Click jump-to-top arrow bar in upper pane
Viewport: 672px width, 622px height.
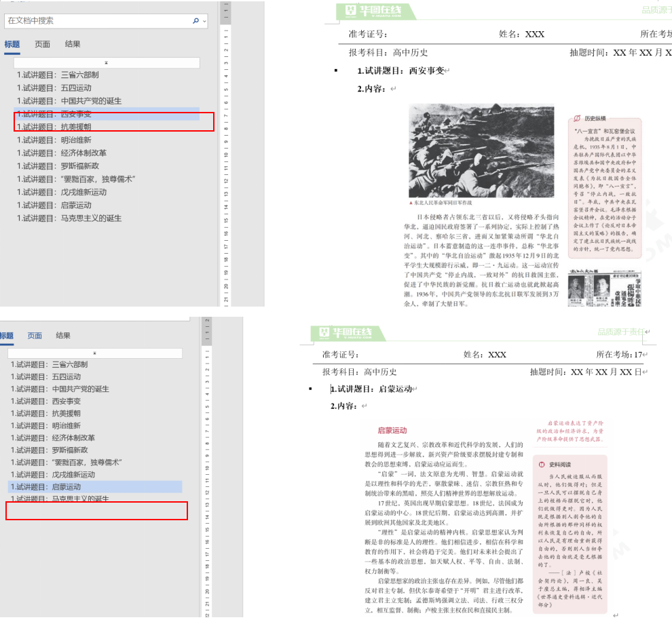(x=107, y=63)
